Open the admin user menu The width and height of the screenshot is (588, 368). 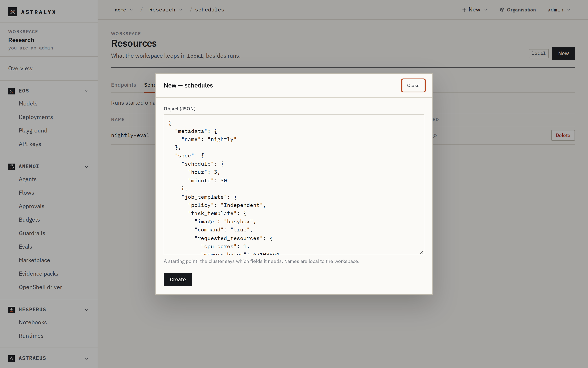point(559,10)
